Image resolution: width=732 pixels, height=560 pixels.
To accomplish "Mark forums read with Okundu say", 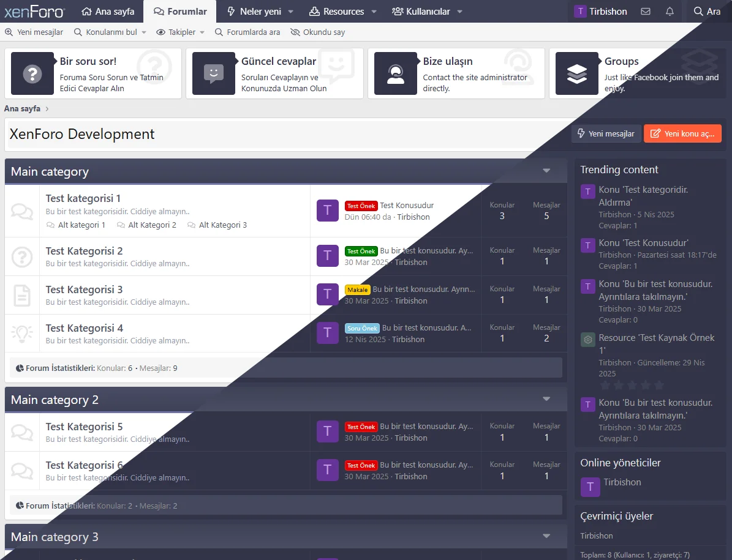I will (318, 32).
